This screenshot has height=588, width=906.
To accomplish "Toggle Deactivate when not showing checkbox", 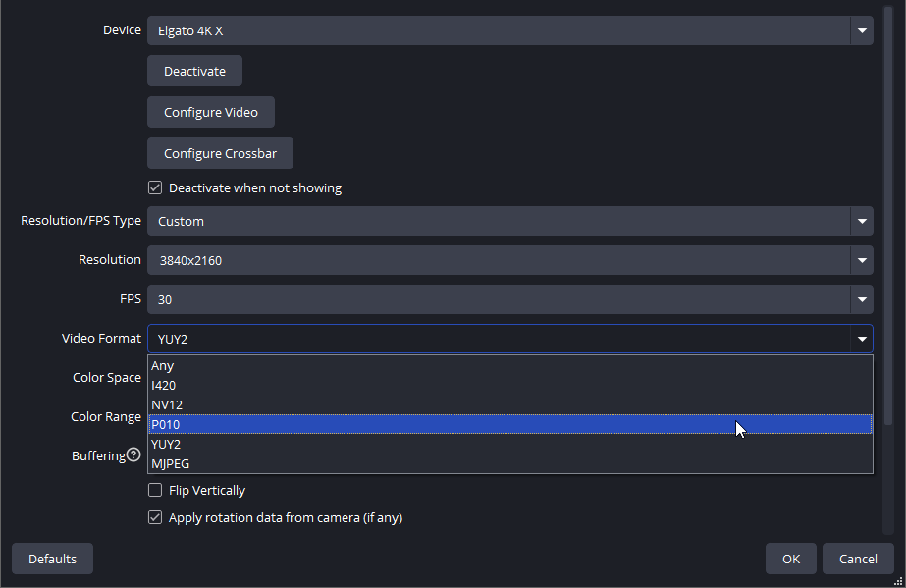I will [x=155, y=187].
